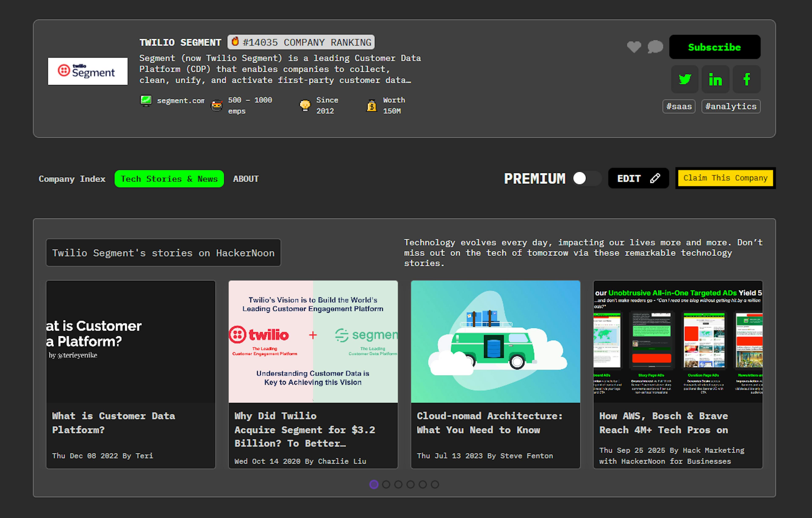Viewport: 812px width, 518px height.
Task: Click the fire icon on the company ranking badge
Action: pyautogui.click(x=235, y=42)
